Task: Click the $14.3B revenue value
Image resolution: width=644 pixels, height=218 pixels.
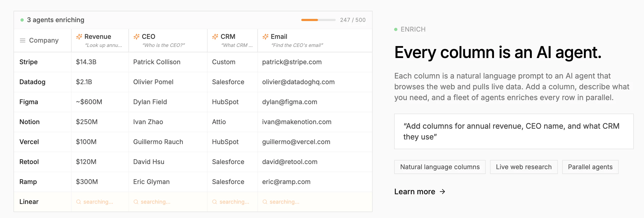Action: (86, 62)
